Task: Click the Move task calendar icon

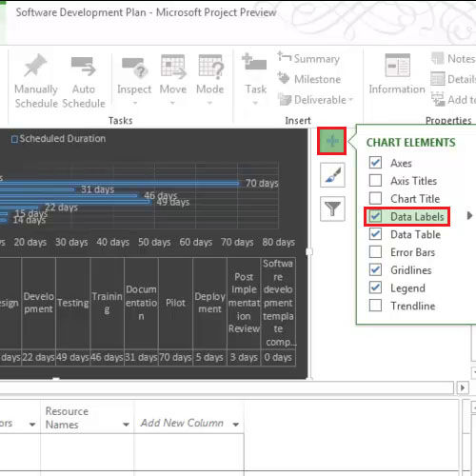Action: point(173,67)
